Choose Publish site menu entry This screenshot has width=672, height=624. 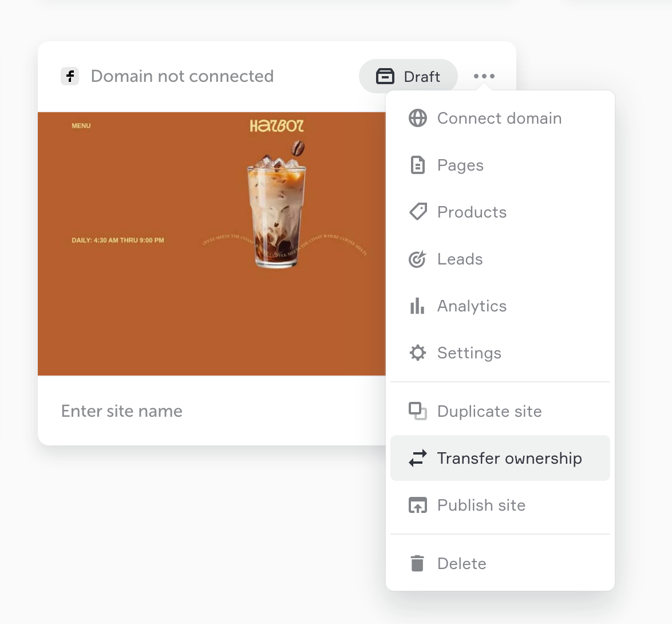coord(500,505)
